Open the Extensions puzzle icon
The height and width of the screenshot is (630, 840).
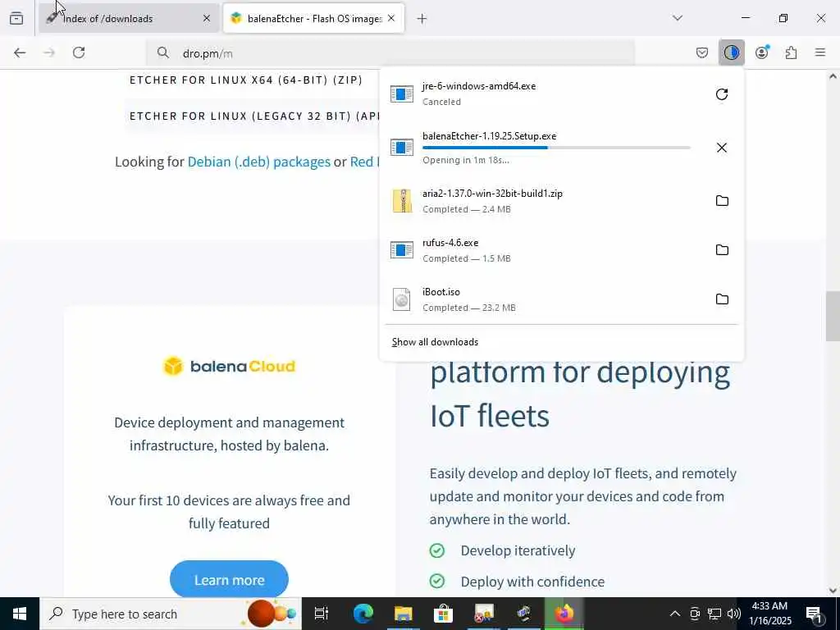(791, 52)
